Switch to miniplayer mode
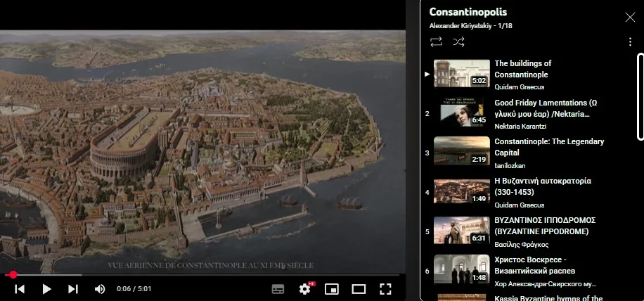Image resolution: width=644 pixels, height=301 pixels. coord(332,289)
